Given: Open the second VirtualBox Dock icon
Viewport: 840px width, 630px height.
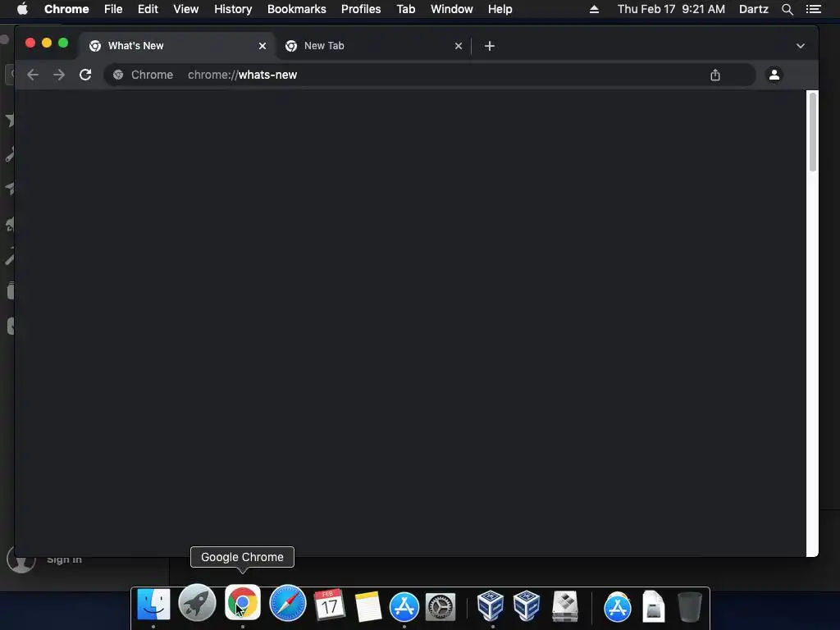Looking at the screenshot, I should pyautogui.click(x=527, y=605).
